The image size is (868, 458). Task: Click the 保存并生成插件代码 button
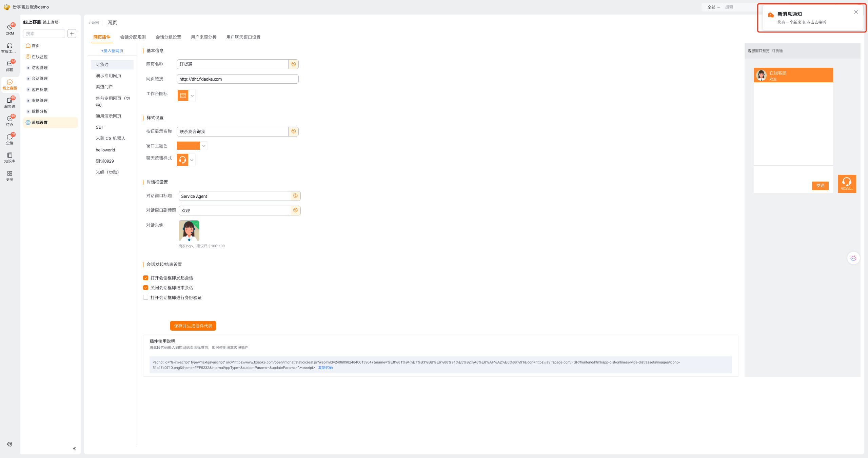193,326
